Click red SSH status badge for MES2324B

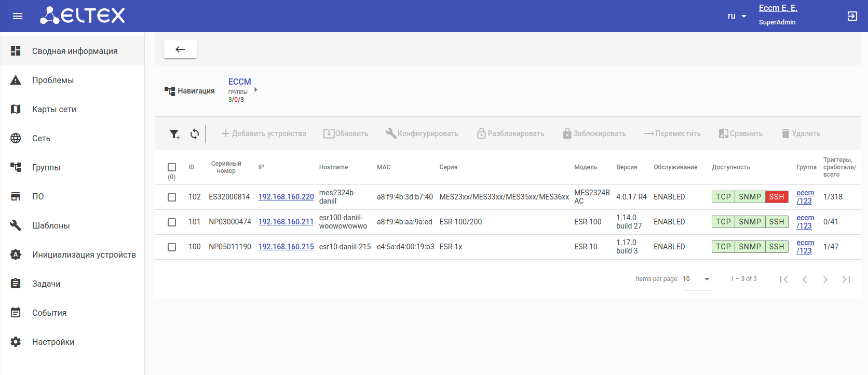point(777,197)
